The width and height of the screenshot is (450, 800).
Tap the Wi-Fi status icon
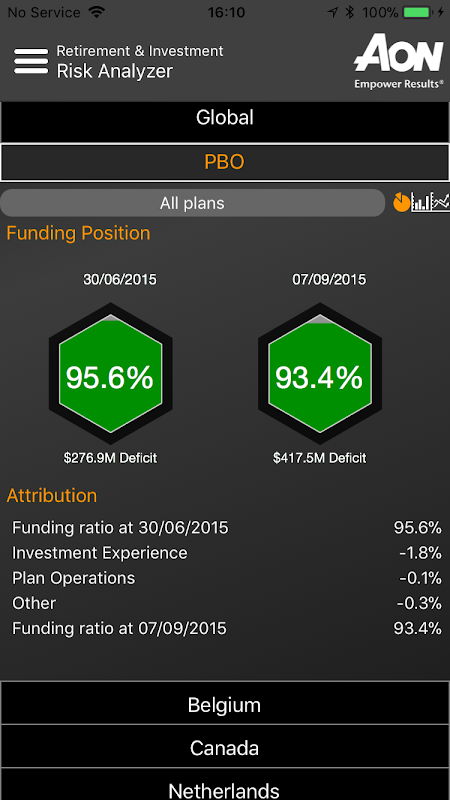click(x=95, y=12)
